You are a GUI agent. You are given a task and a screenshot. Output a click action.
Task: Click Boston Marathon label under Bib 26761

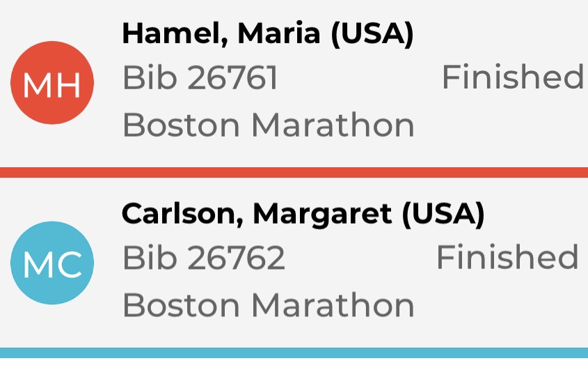click(x=269, y=125)
